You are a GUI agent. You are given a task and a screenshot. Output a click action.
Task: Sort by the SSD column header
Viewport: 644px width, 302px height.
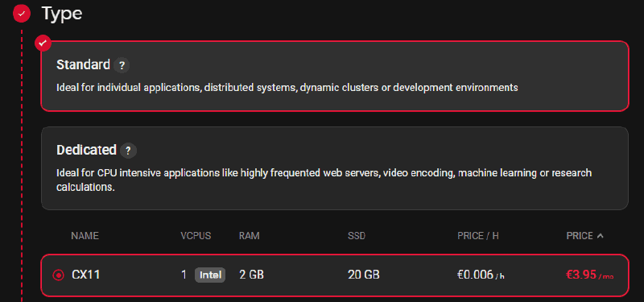coord(357,236)
